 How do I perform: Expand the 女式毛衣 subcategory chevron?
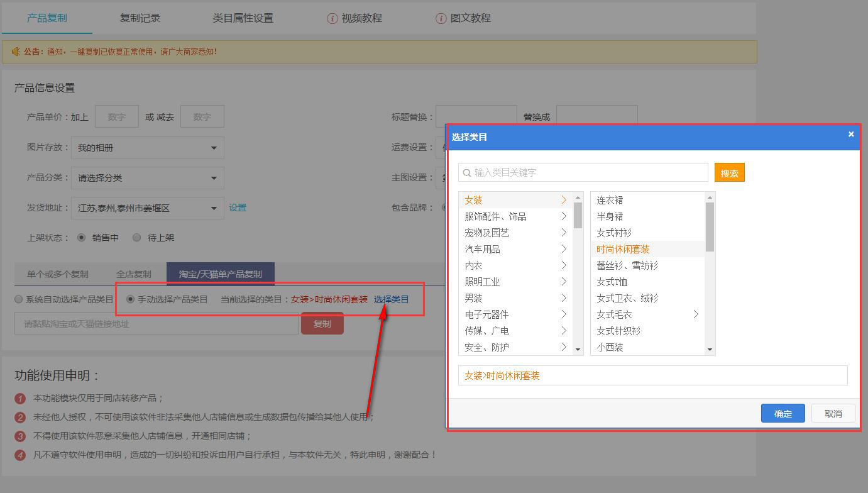tap(696, 314)
